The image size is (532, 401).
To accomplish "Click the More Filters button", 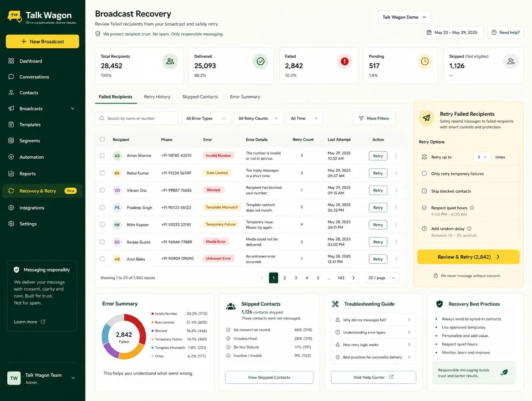I will tap(374, 118).
